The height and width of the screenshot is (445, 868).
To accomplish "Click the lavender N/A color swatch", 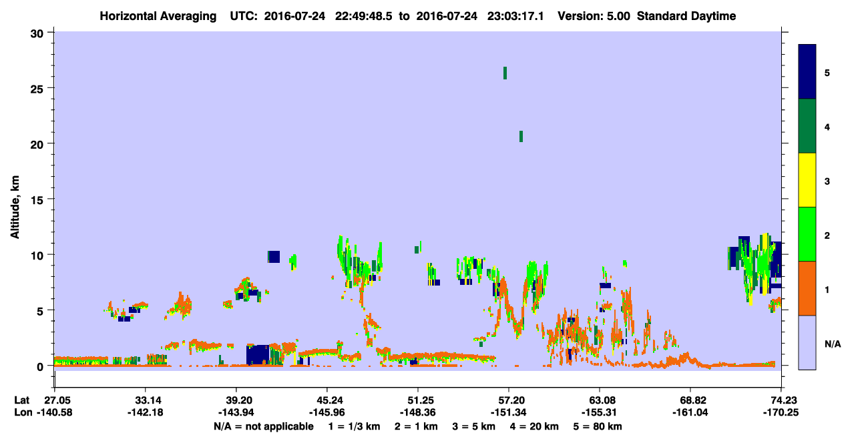I will [807, 342].
